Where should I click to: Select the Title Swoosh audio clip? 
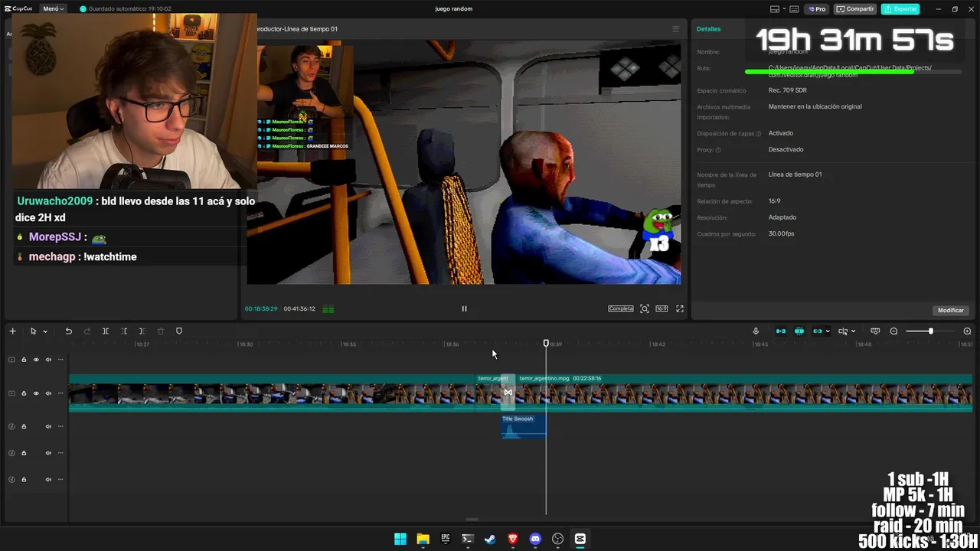[524, 426]
